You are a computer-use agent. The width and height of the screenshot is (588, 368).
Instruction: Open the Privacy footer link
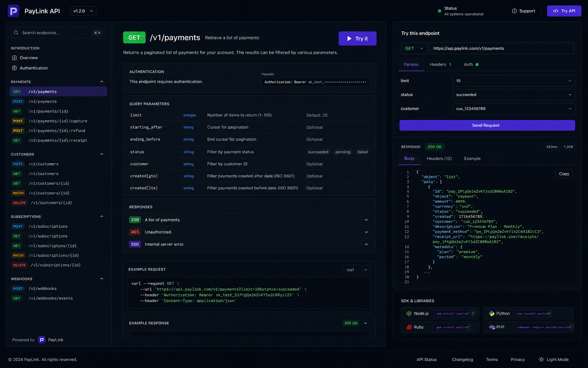[518, 359]
